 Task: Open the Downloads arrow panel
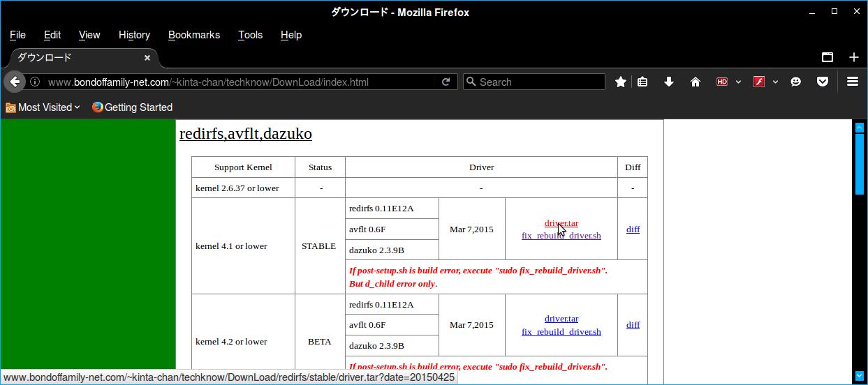pyautogui.click(x=668, y=82)
